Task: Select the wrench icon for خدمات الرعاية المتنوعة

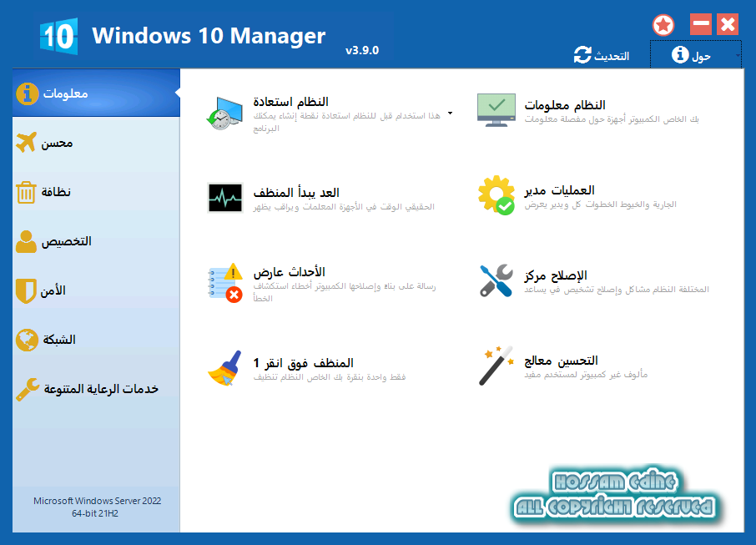Action: coord(28,389)
